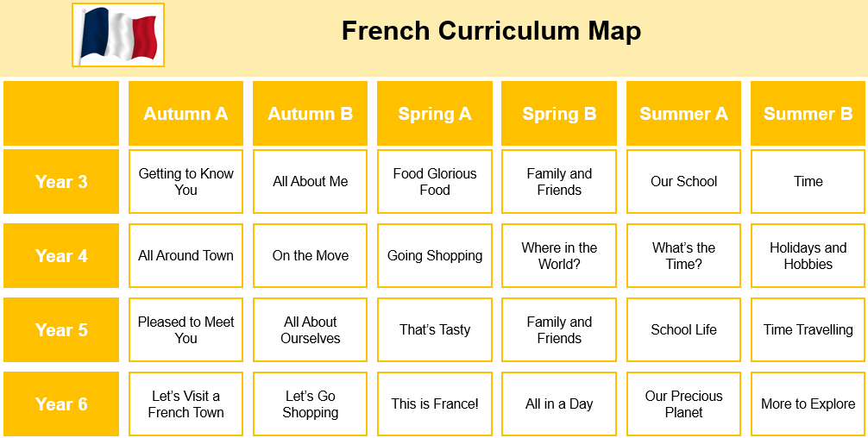The image size is (868, 438).
Task: Select the That's Tasty cell
Action: [435, 329]
